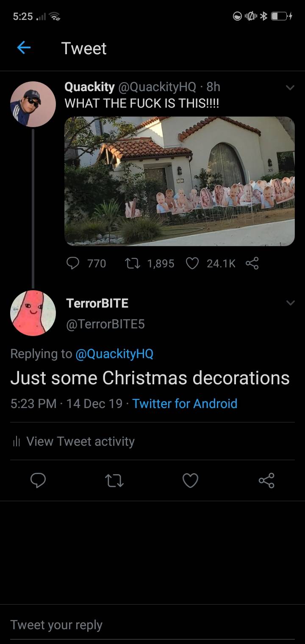This screenshot has height=644, width=305.
Task: Open TerrorBITE's profile avatar
Action: [x=33, y=313]
